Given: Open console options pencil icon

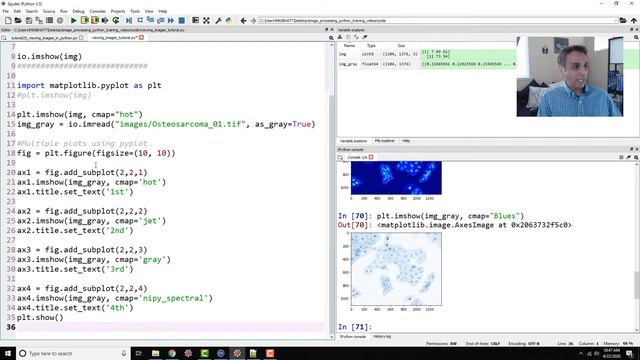Looking at the screenshot, I should tap(629, 157).
